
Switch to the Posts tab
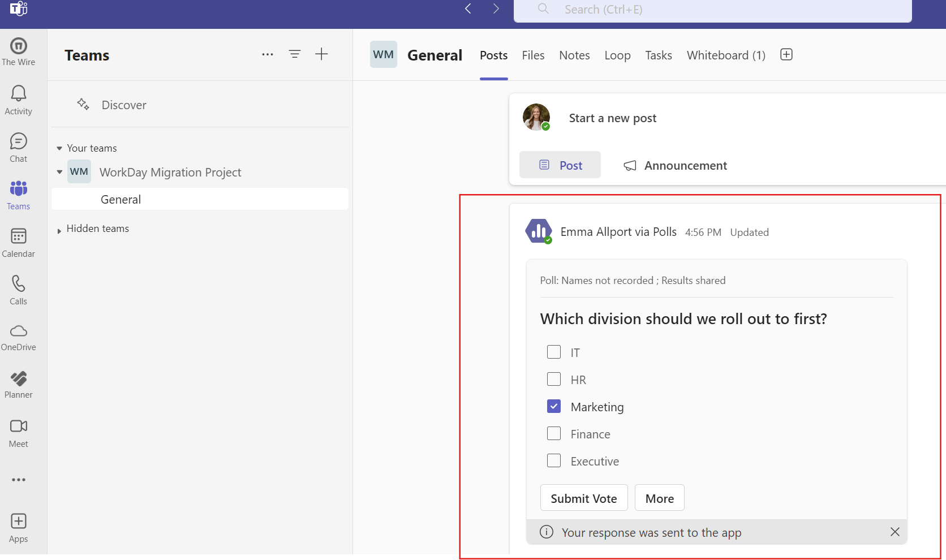(494, 55)
